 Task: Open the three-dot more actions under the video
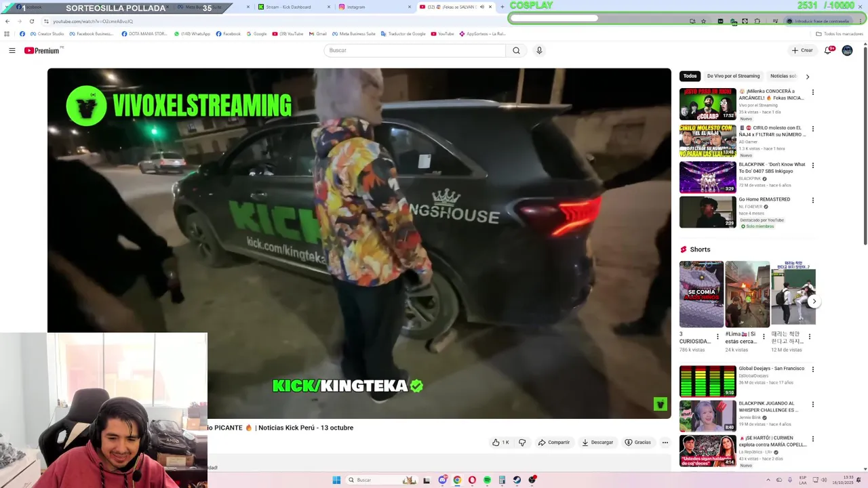click(665, 443)
